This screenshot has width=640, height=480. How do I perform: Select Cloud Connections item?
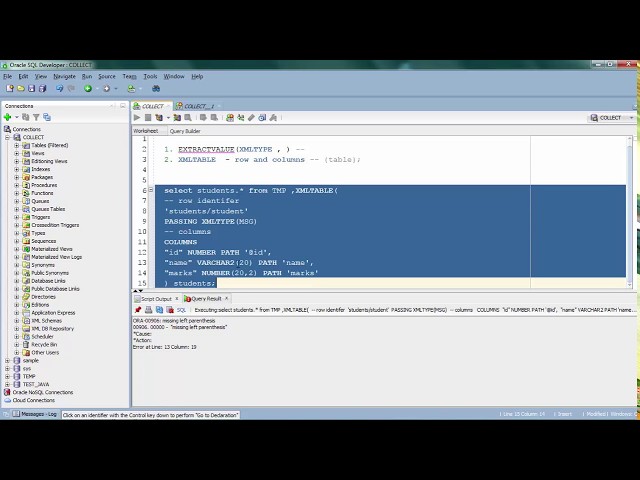(x=33, y=400)
